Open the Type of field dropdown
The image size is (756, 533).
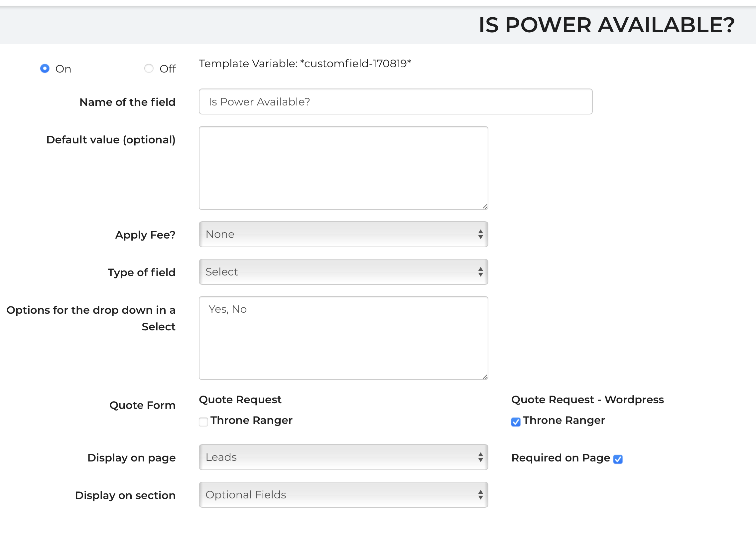coord(343,272)
